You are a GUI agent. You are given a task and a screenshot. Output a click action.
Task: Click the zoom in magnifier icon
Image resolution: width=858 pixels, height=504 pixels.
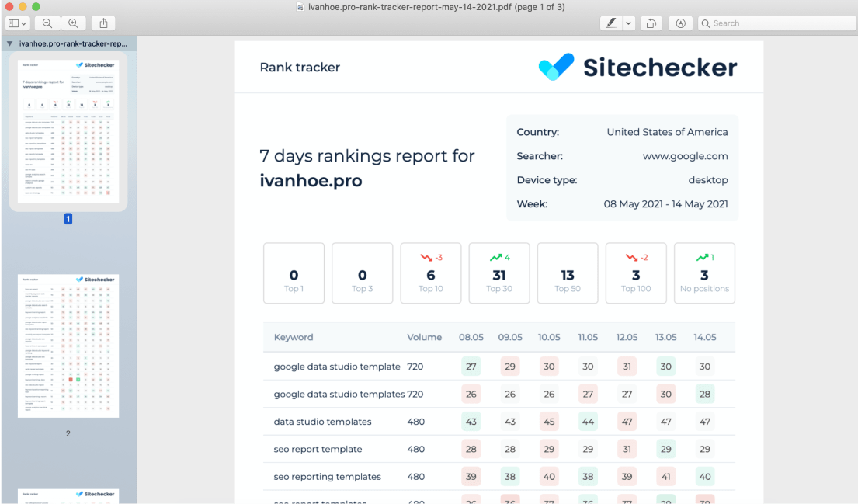pyautogui.click(x=73, y=23)
